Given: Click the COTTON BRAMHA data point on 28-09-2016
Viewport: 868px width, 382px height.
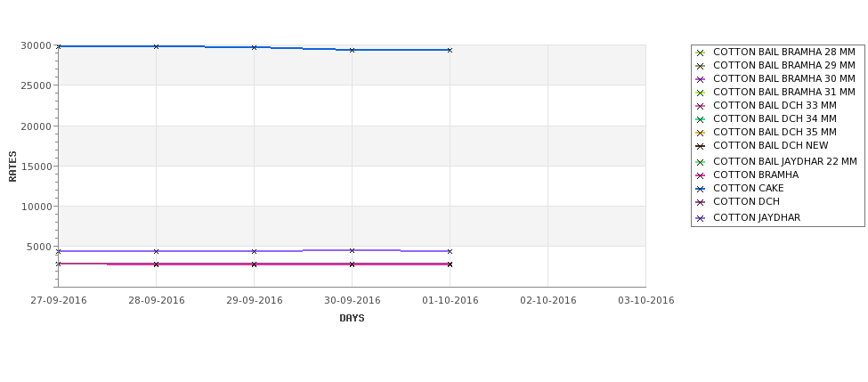Looking at the screenshot, I should coord(156,264).
